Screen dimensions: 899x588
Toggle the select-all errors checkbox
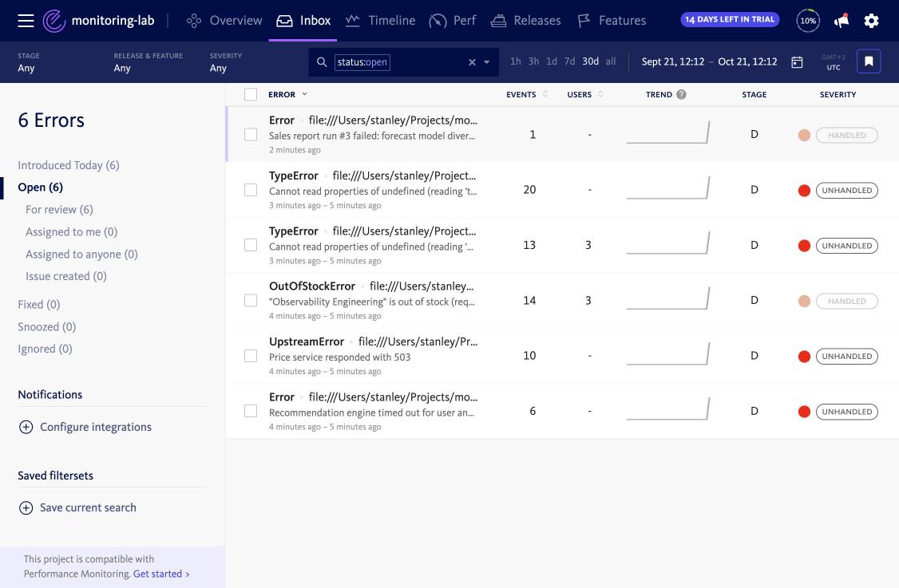(x=251, y=95)
